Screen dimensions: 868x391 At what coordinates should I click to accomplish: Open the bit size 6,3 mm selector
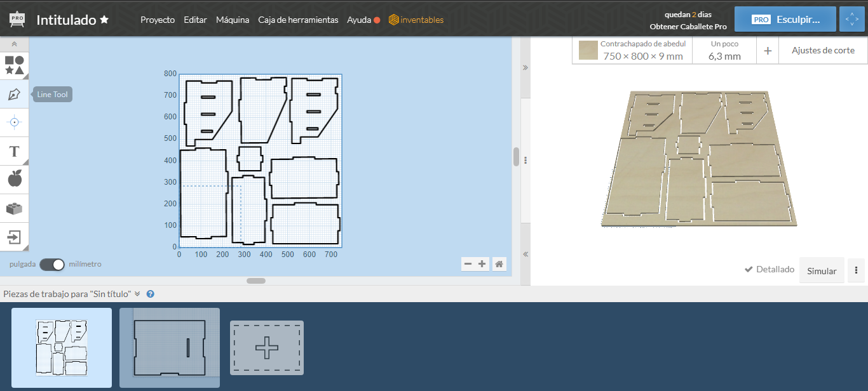coord(724,50)
